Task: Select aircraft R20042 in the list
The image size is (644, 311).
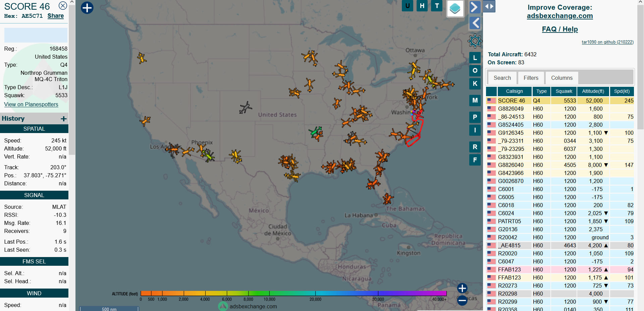Action: [560, 237]
